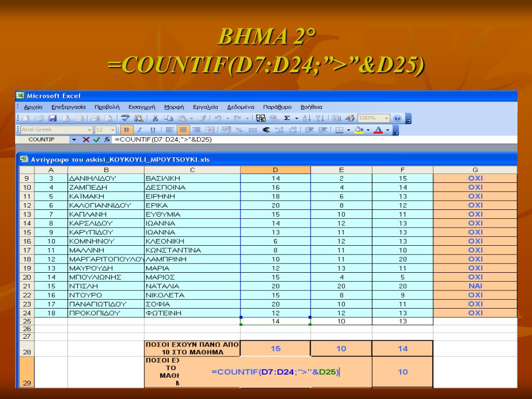The height and width of the screenshot is (399, 532).
Task: Click the Cut scissors icon
Action: coord(155,118)
